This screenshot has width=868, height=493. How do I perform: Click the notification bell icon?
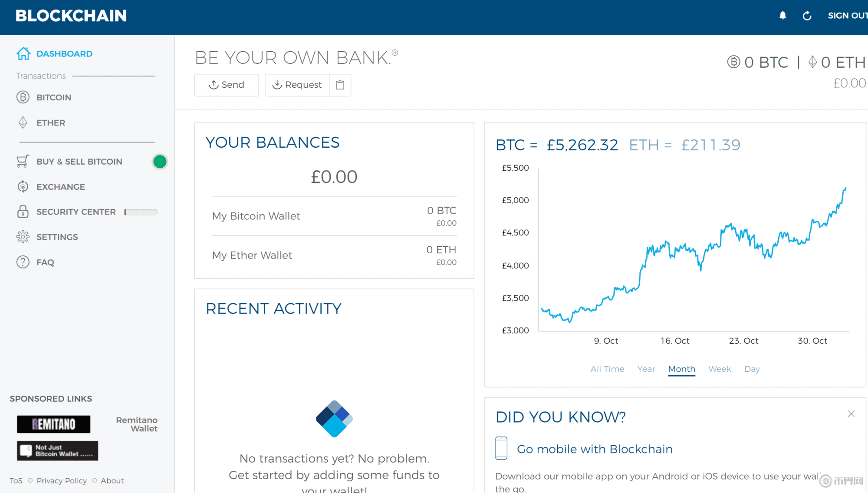point(783,16)
